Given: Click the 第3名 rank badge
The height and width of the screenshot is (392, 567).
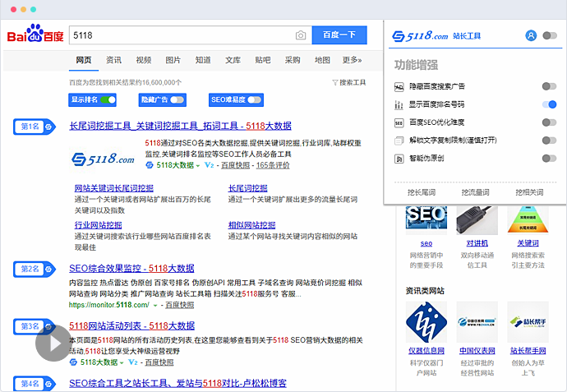Looking at the screenshot, I should point(34,326).
